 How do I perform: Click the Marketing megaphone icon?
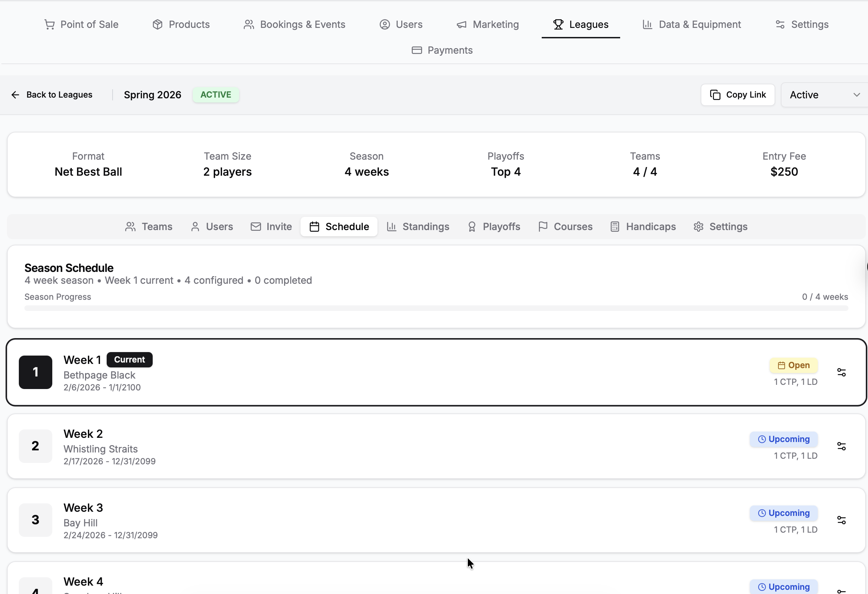point(462,25)
